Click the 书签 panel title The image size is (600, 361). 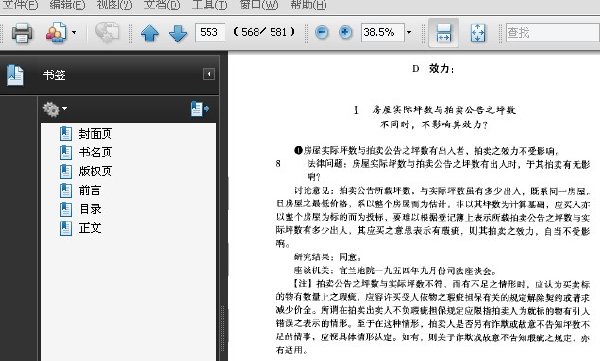click(54, 75)
